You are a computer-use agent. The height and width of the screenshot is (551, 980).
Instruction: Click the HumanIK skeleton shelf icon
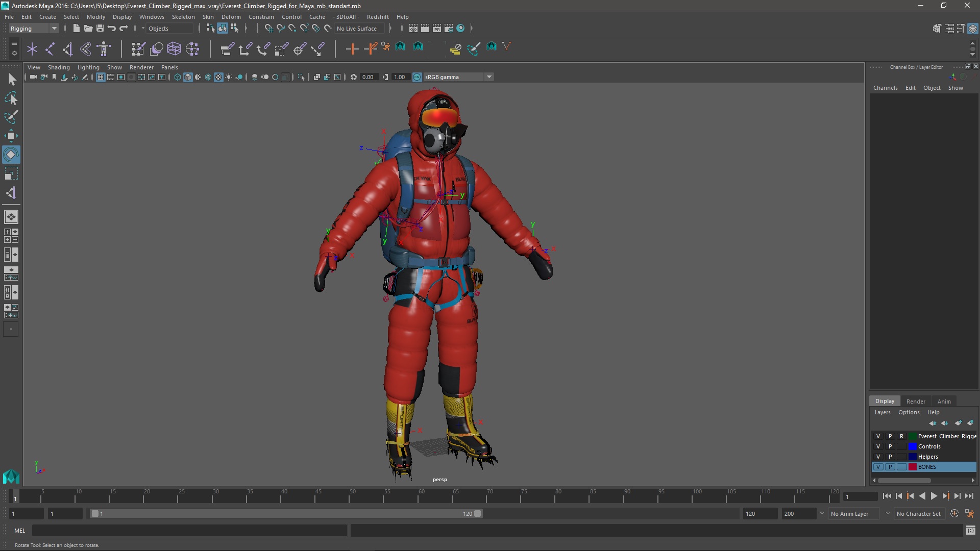(104, 49)
